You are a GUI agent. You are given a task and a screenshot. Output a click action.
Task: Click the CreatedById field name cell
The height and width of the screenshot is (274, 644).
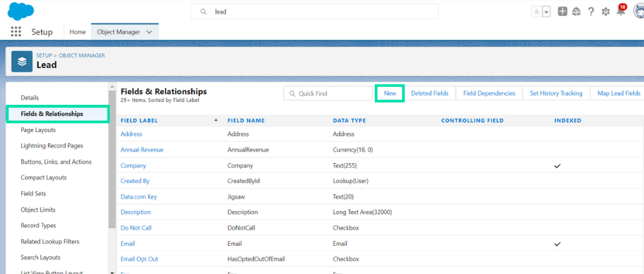click(243, 181)
